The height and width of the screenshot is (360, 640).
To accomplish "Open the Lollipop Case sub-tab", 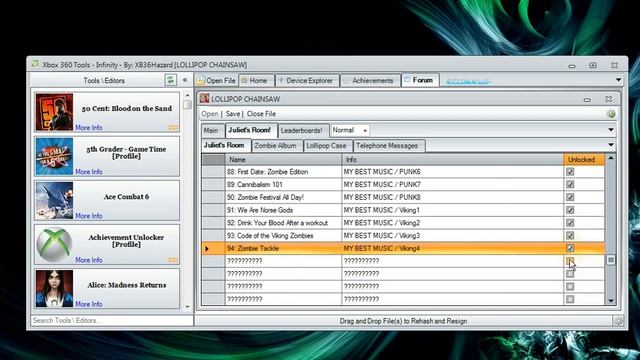I will coord(327,146).
